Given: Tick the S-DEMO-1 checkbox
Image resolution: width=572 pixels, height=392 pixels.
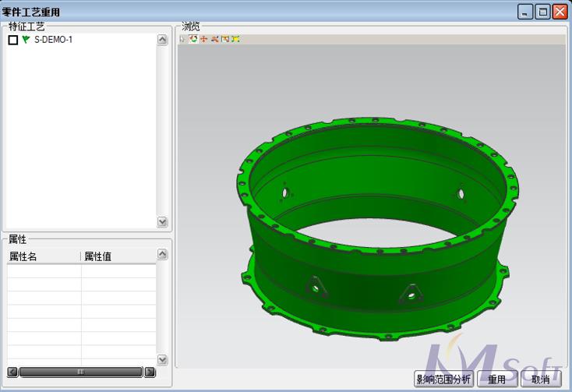Looking at the screenshot, I should point(12,40).
